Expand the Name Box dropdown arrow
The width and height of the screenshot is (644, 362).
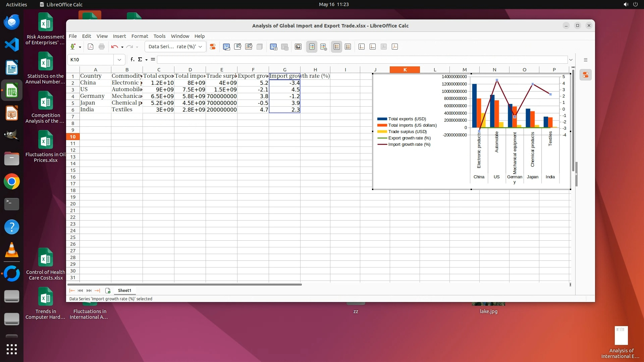click(119, 60)
